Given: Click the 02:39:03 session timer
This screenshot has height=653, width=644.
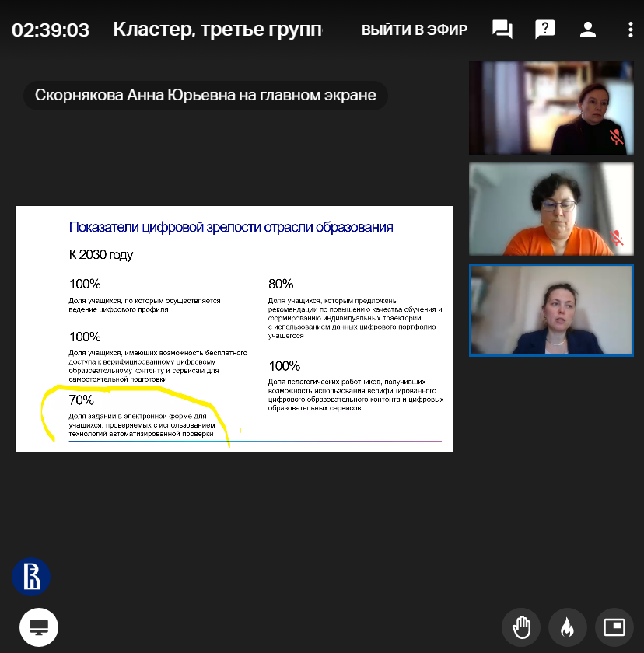Looking at the screenshot, I should coord(51,30).
